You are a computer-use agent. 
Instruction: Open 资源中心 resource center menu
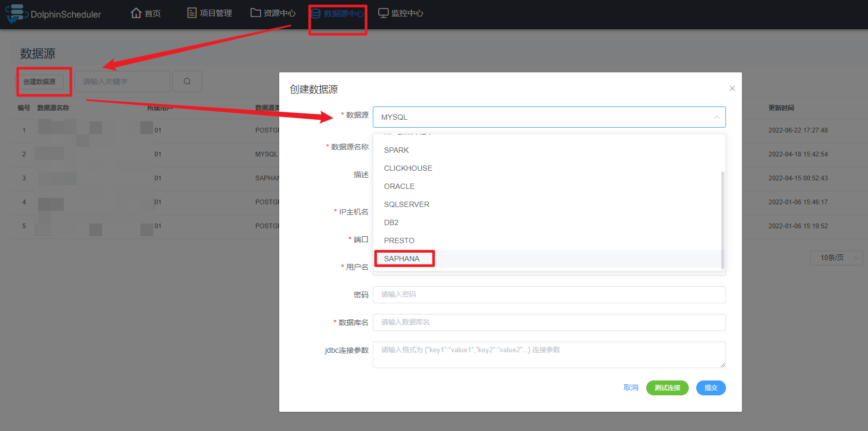[273, 13]
